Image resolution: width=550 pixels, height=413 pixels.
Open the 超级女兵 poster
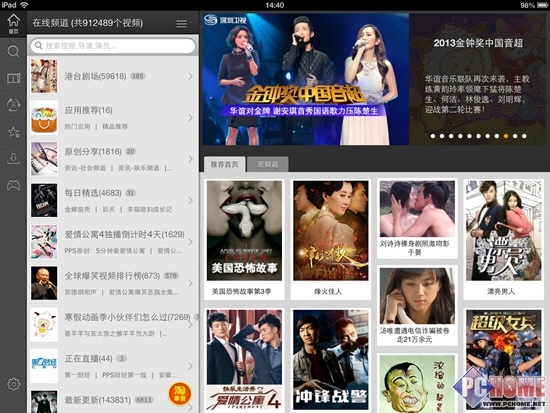504,360
